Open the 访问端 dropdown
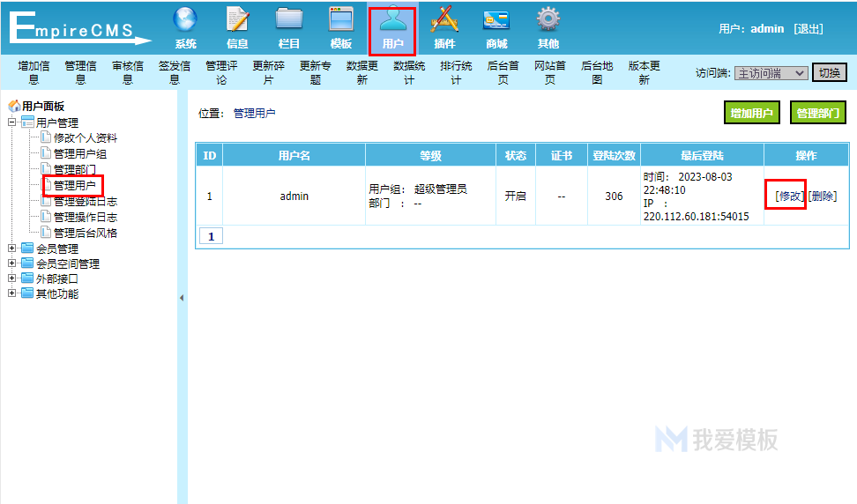857x504 pixels. coord(771,73)
